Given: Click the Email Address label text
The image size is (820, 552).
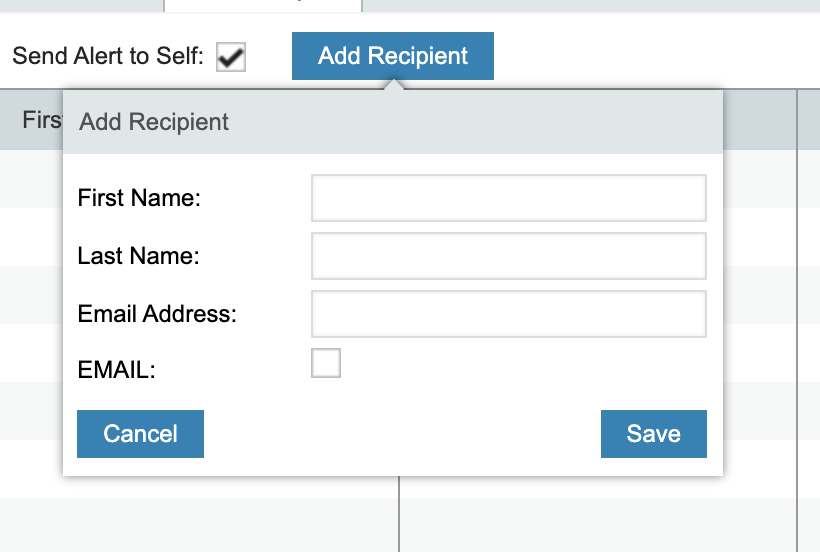Looking at the screenshot, I should [157, 314].
